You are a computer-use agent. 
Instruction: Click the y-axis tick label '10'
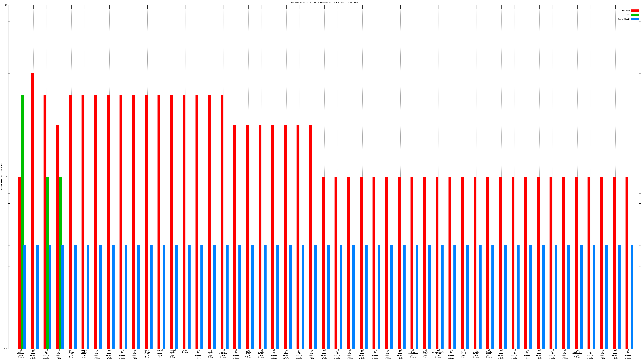point(6,5)
